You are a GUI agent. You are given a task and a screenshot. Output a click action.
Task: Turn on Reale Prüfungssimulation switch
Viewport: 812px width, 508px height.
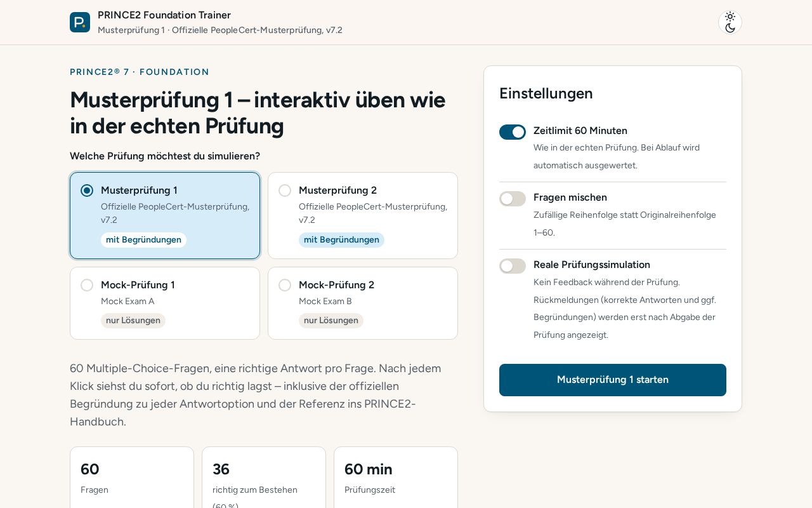coord(513,266)
